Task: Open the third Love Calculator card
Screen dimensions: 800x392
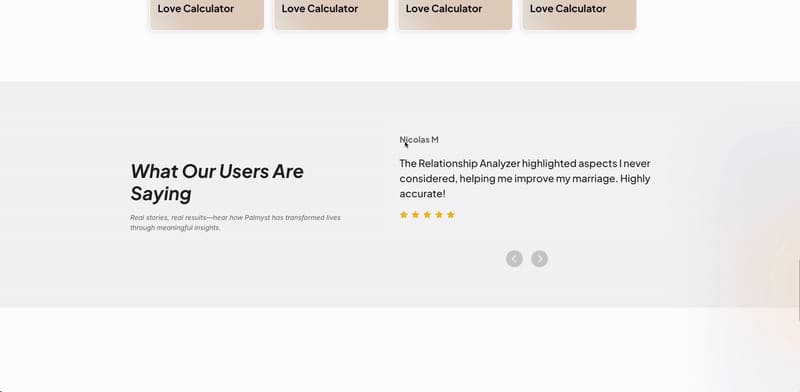Action: 455,14
